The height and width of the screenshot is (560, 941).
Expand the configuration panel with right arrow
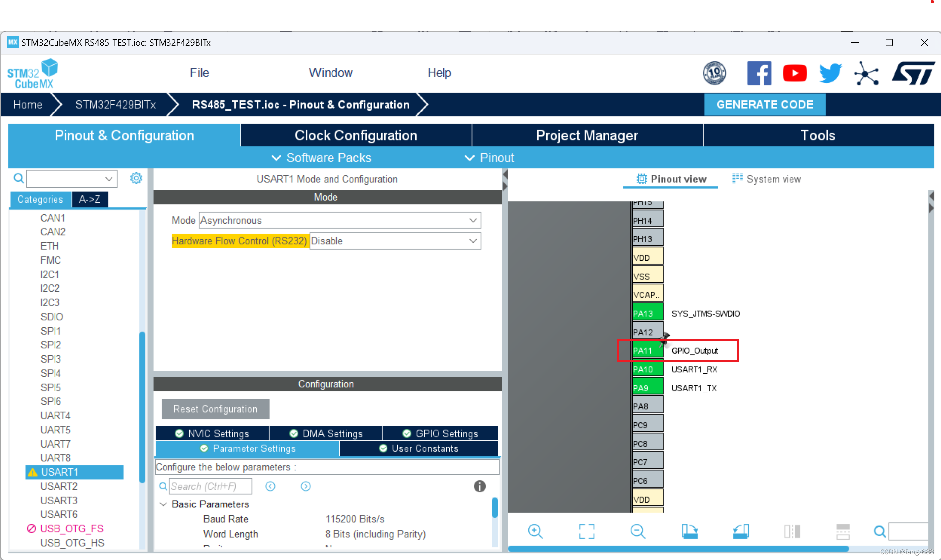(x=505, y=186)
